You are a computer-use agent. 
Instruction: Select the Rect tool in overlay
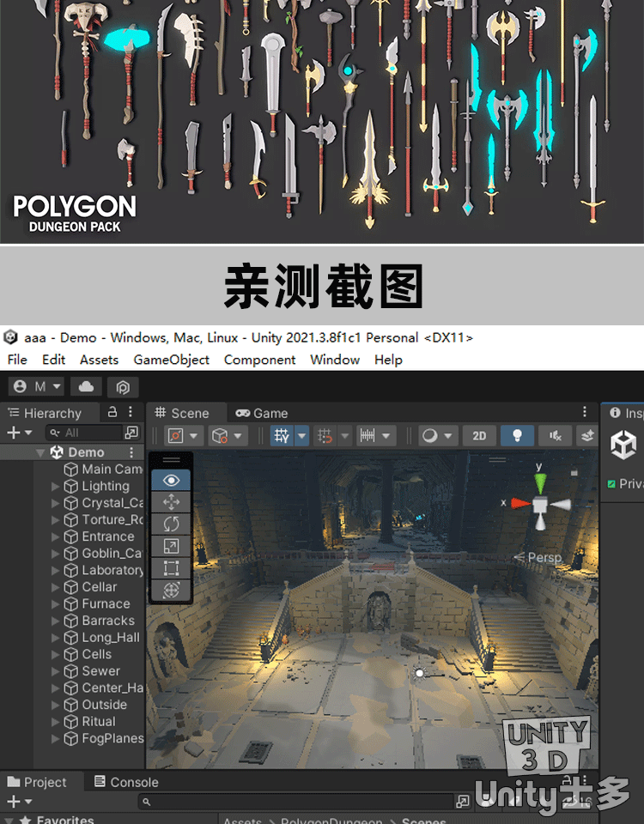coord(171,568)
